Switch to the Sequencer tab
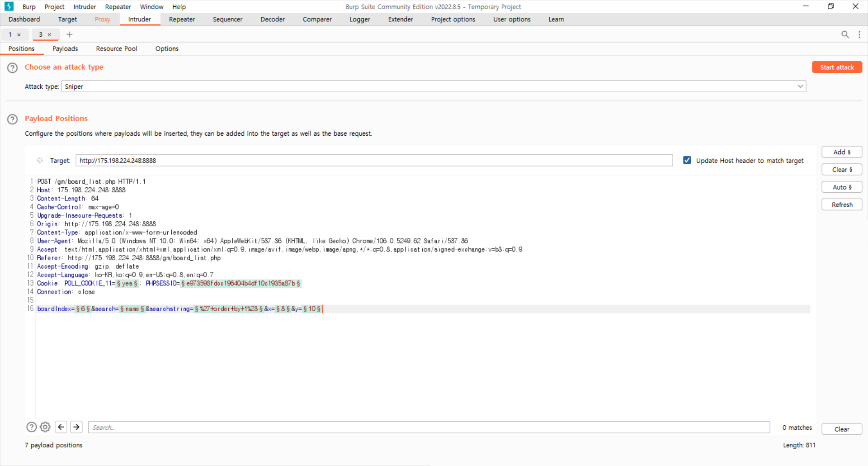 pos(228,19)
